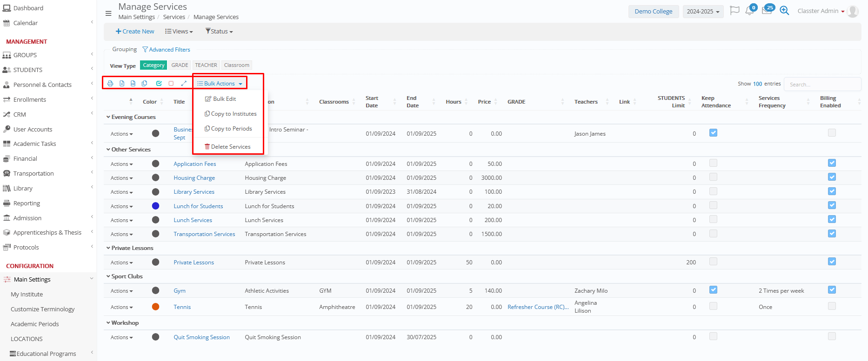Enable Billing for the Tennis service

coord(832,306)
